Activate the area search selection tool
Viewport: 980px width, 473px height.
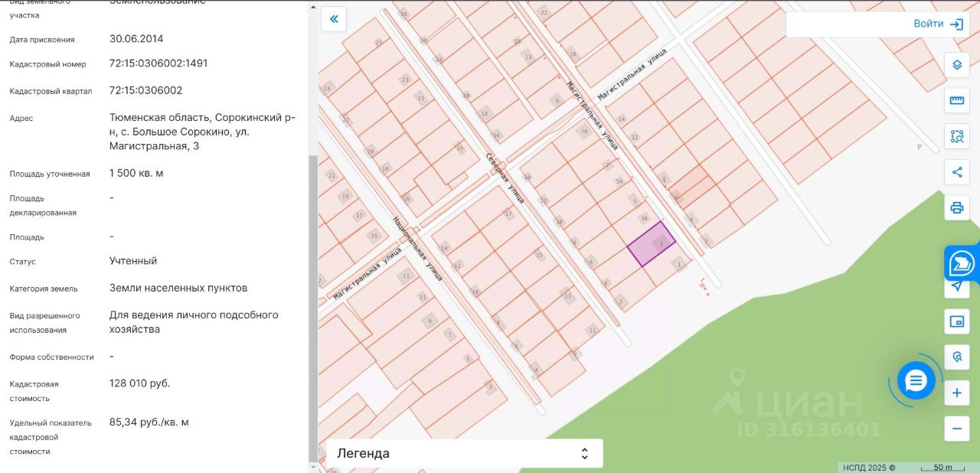click(x=956, y=136)
